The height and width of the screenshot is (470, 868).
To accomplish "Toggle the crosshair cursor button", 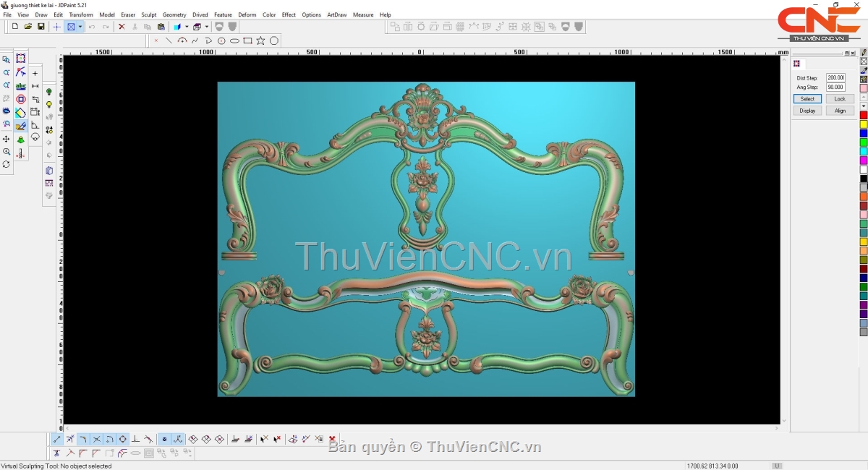I will point(57,27).
